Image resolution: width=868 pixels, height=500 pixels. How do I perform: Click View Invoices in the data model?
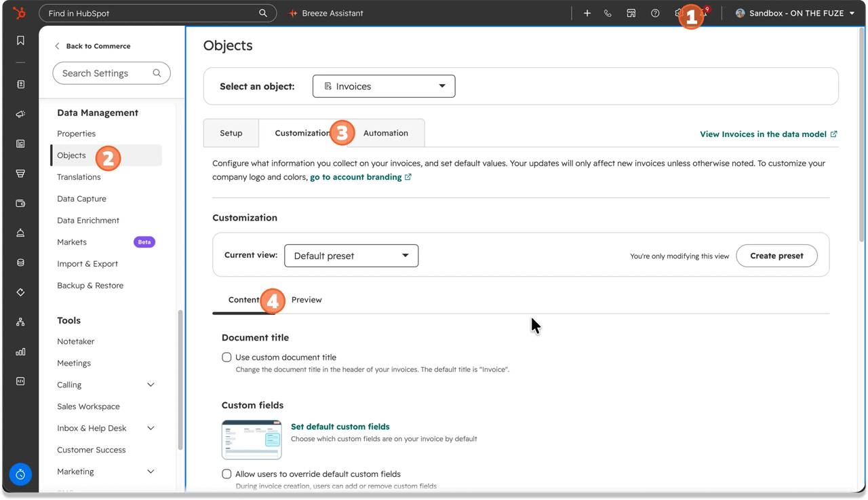coord(763,134)
